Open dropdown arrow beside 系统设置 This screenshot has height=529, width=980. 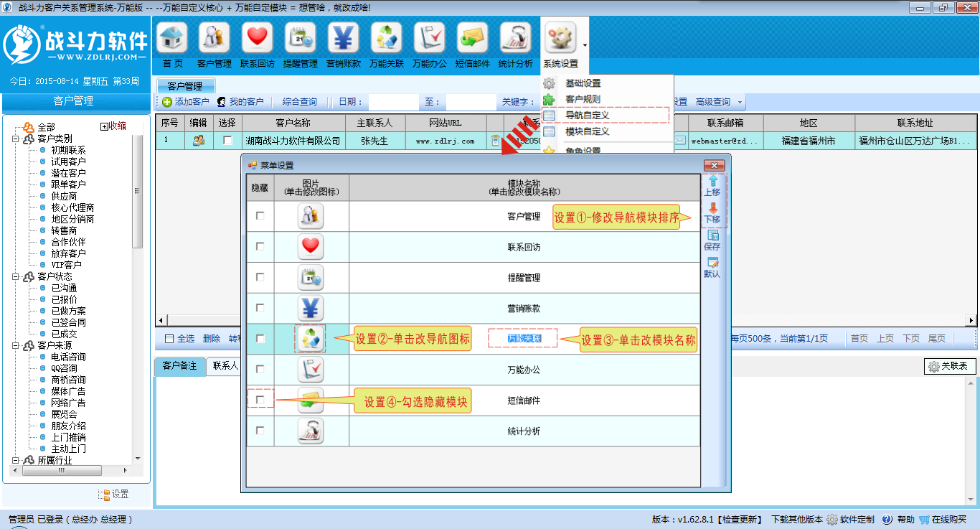pos(585,45)
